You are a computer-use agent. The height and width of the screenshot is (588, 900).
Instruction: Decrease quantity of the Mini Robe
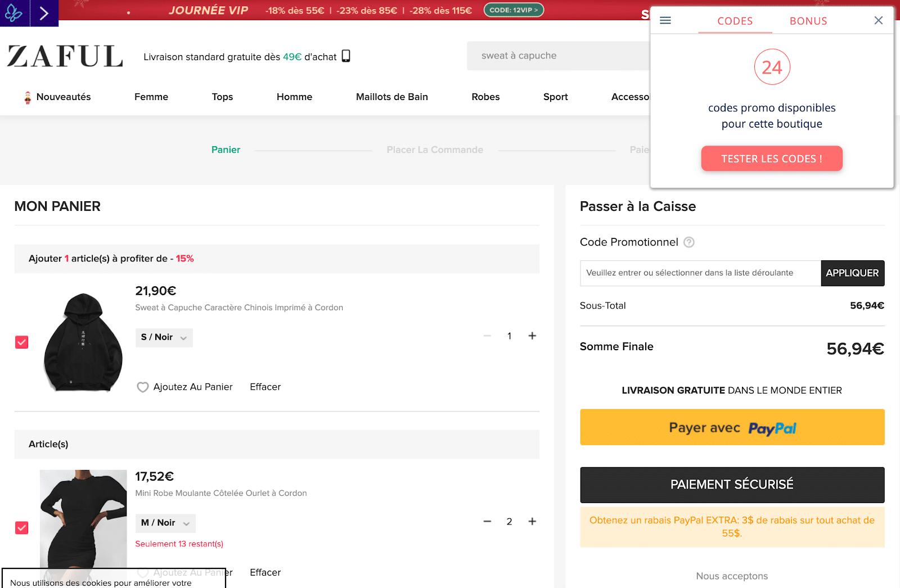[x=487, y=522]
